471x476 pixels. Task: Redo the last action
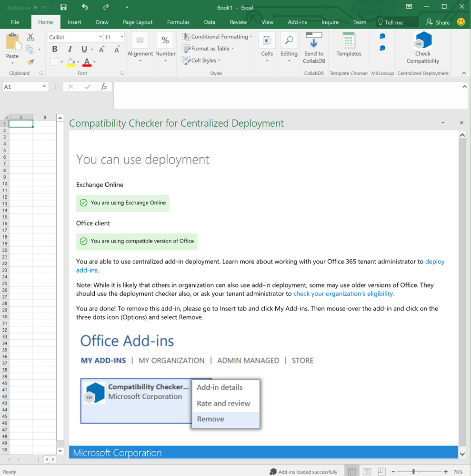(106, 7)
